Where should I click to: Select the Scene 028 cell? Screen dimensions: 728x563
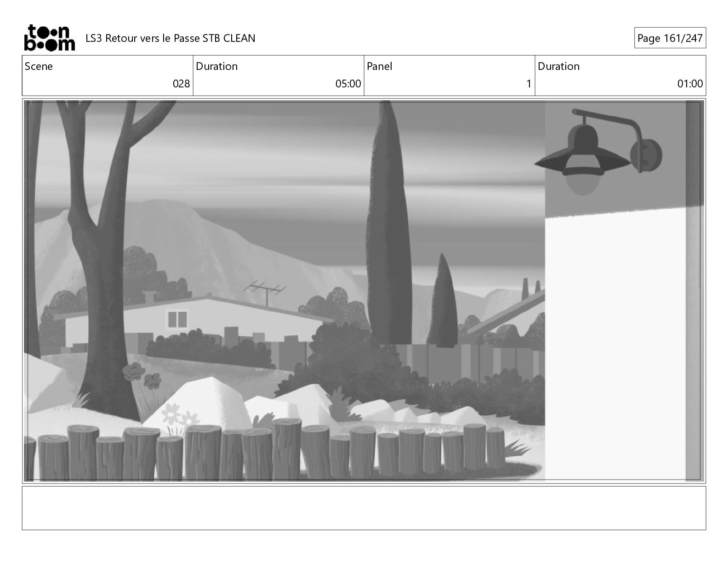click(108, 75)
